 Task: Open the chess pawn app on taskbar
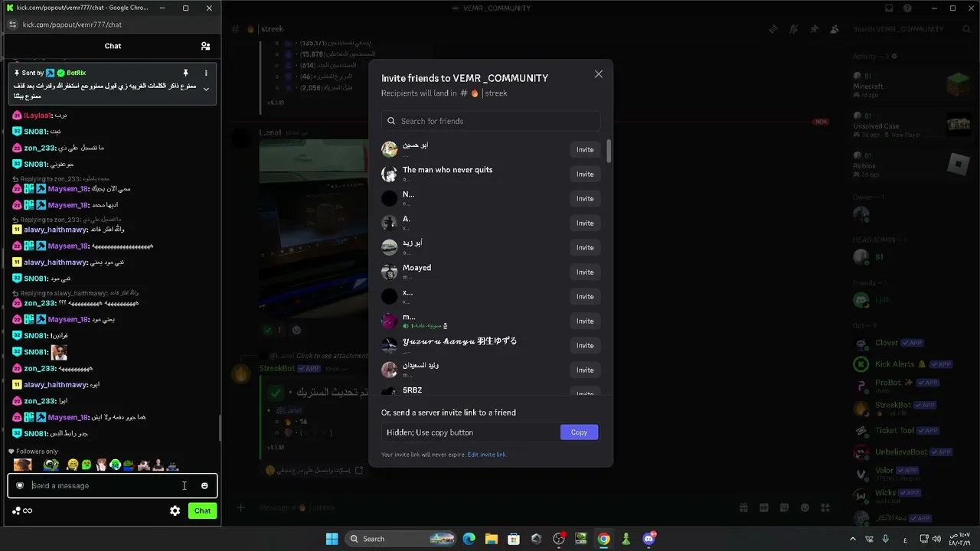(x=626, y=539)
